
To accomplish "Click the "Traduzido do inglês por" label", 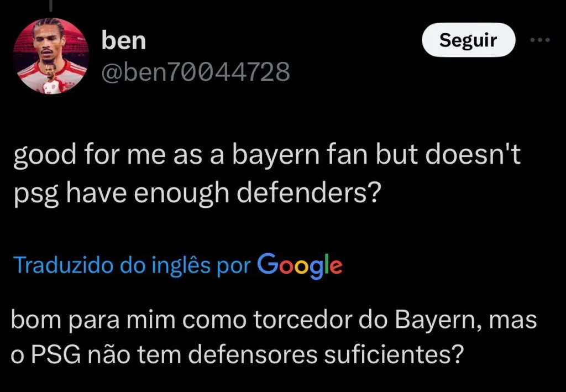I will click(133, 265).
